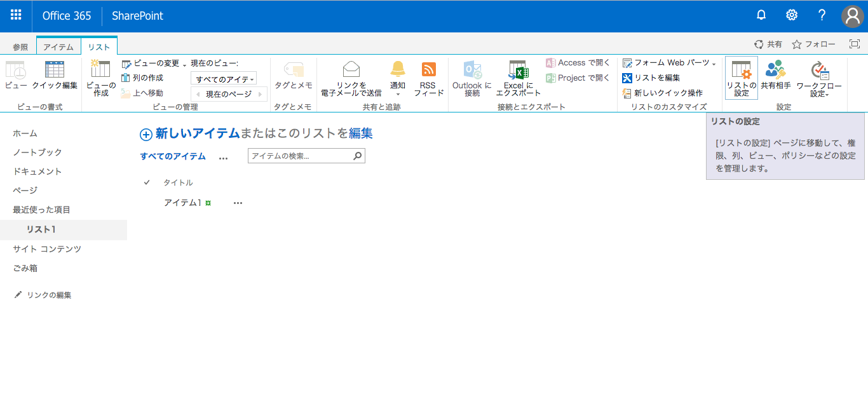Toggle focus mode with the top-right expand icon

point(855,44)
